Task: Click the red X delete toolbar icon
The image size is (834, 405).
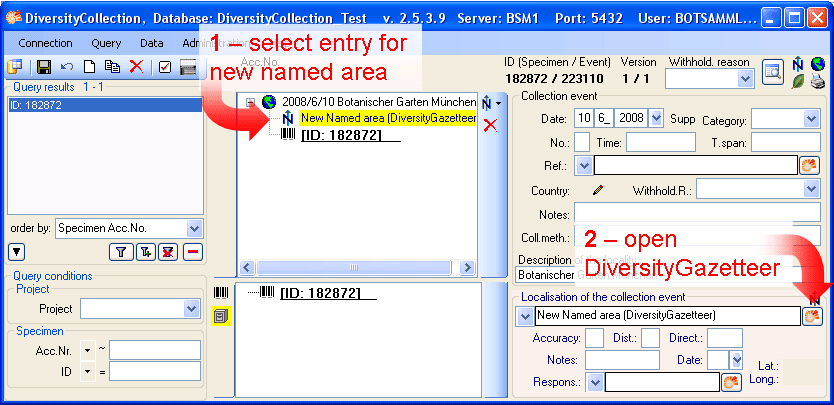Action: 136,67
